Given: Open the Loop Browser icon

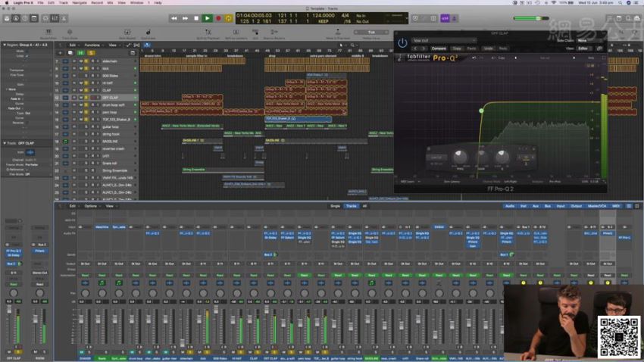Looking at the screenshot, I should (628, 18).
